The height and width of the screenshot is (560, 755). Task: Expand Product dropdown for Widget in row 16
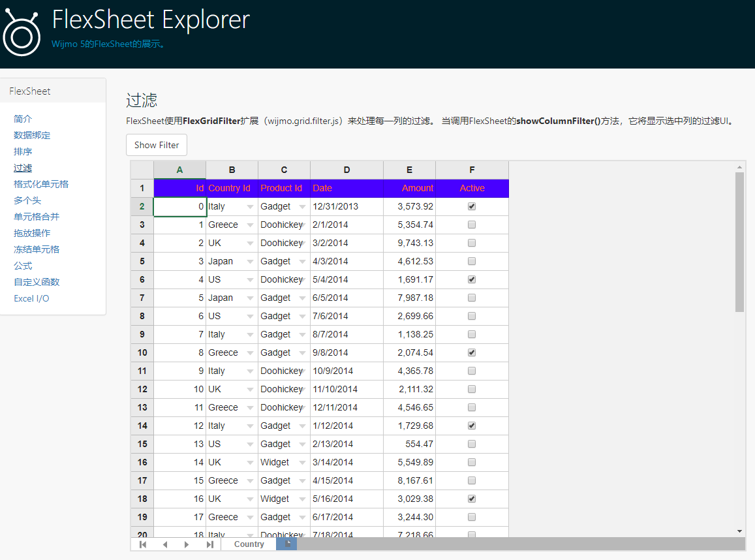click(302, 463)
